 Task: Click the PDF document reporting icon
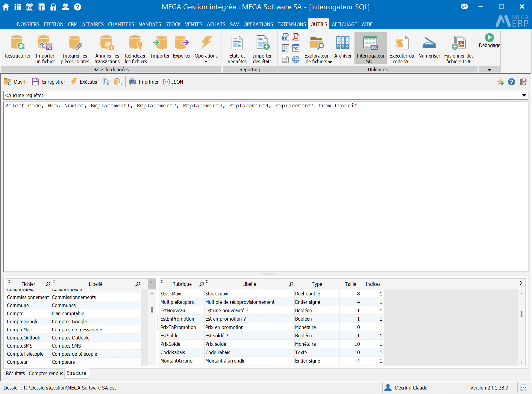pos(296,37)
